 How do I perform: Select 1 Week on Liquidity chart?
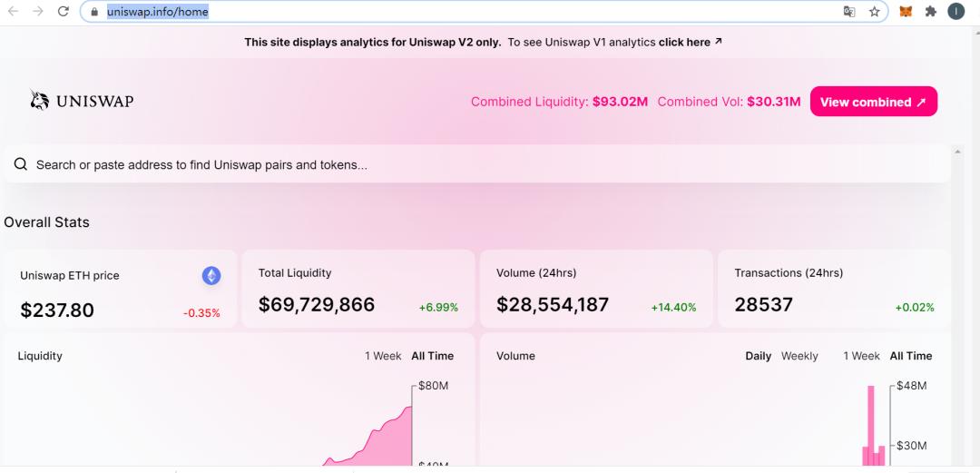click(x=383, y=356)
